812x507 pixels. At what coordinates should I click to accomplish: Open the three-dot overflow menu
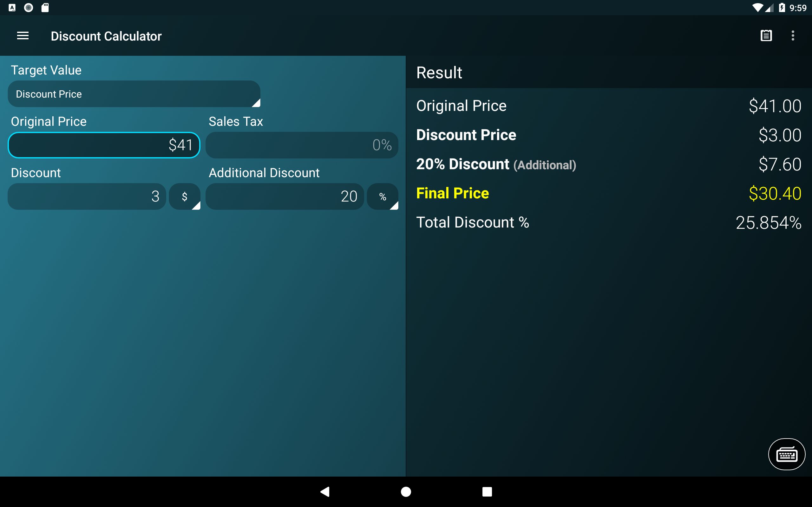tap(793, 35)
